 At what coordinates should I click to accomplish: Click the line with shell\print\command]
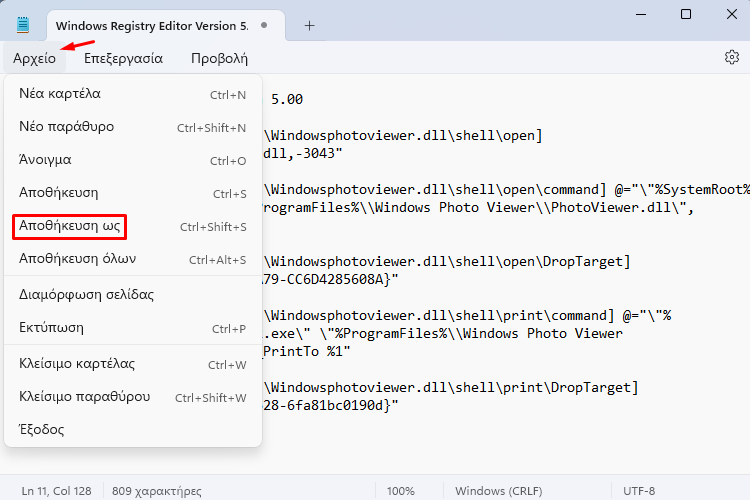point(467,316)
